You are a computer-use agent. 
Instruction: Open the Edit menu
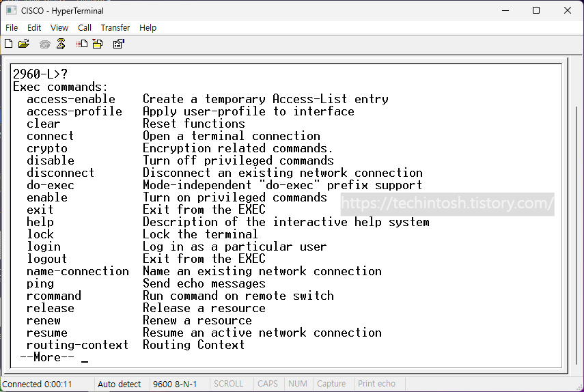(x=34, y=27)
